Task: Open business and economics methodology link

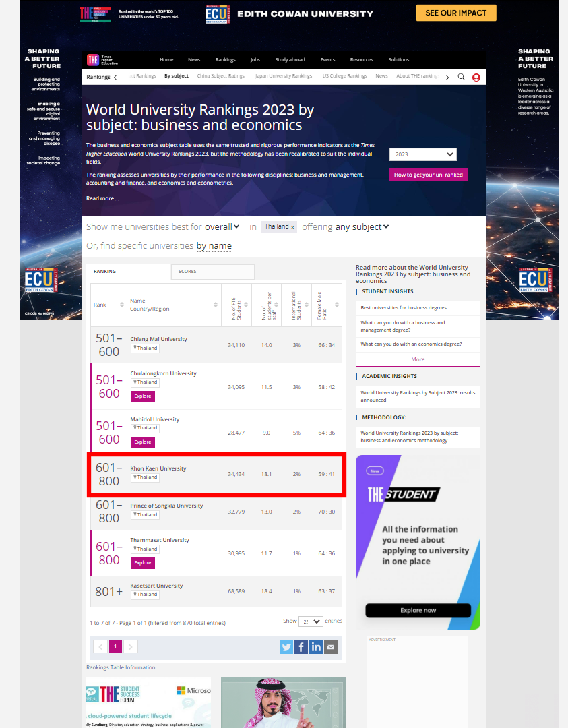Action: click(410, 437)
